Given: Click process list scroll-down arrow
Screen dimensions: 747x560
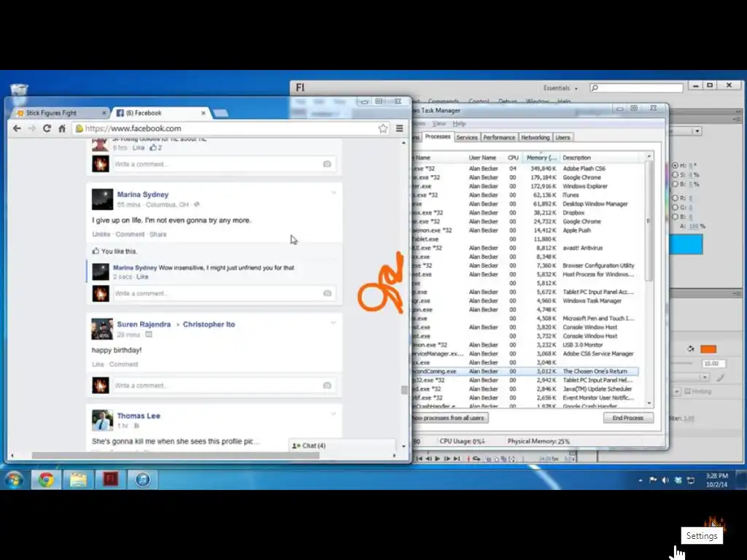Looking at the screenshot, I should tap(649, 403).
